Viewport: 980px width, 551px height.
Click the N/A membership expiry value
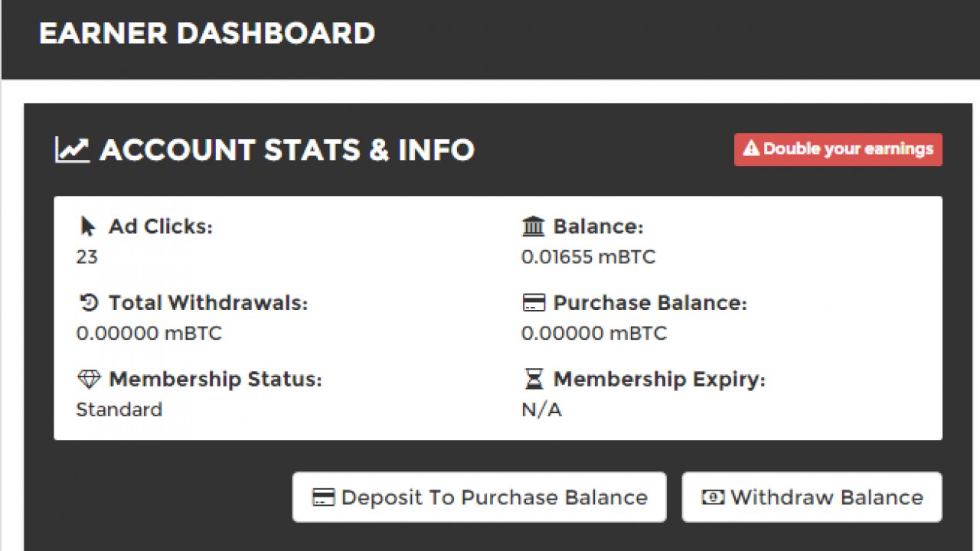point(541,410)
